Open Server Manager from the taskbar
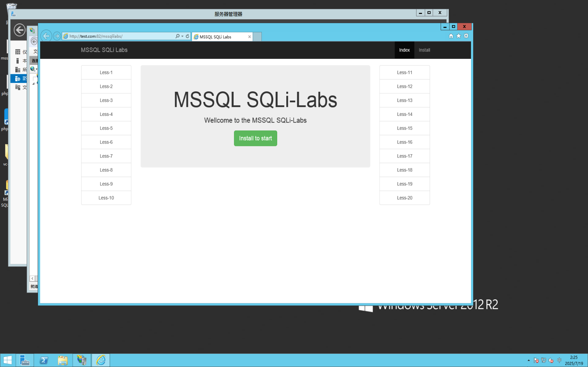 coord(25,360)
